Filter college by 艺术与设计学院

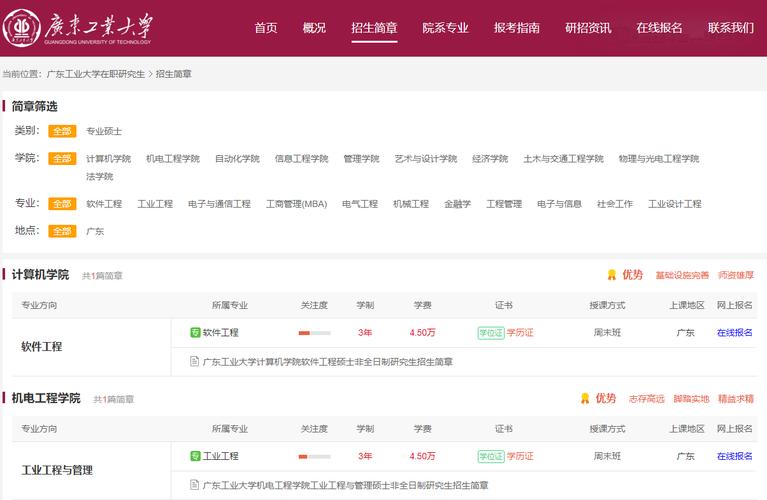(x=426, y=159)
